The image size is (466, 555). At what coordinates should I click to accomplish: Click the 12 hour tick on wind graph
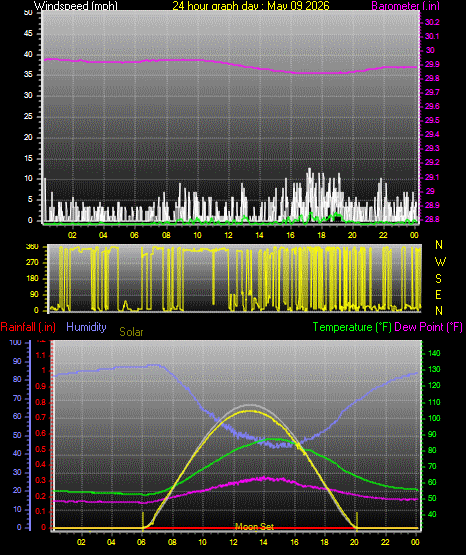click(228, 235)
